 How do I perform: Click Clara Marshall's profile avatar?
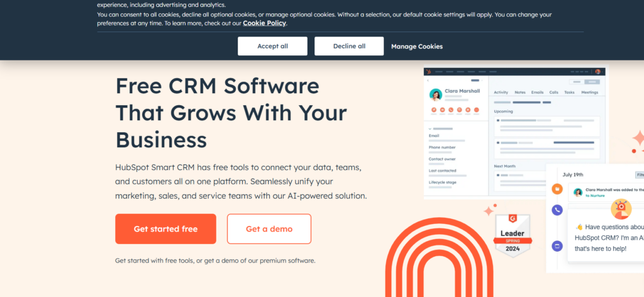point(435,94)
